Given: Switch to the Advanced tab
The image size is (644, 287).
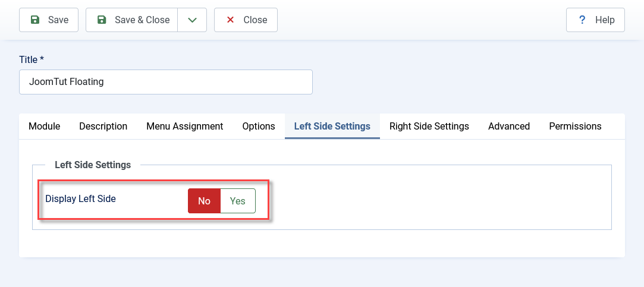Looking at the screenshot, I should click(509, 126).
